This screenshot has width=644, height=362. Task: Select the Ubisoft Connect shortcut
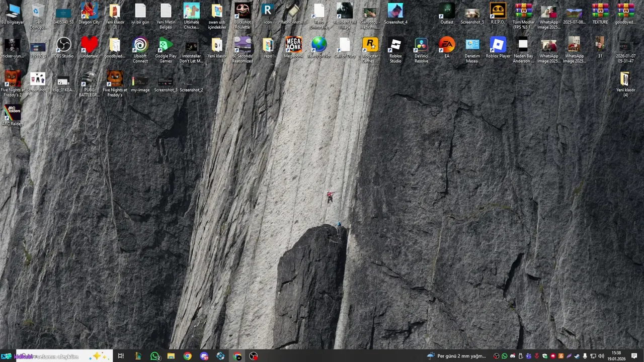pos(140,50)
